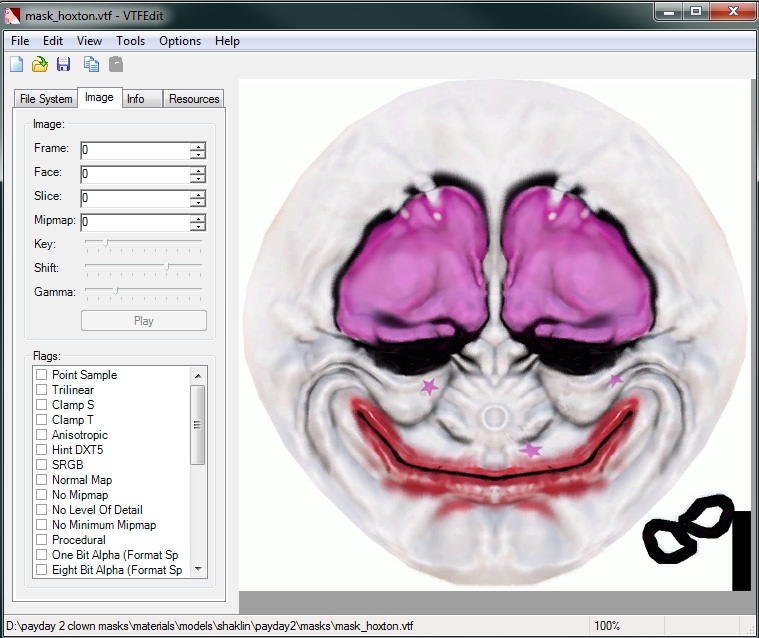
Task: Enable the SRGB flag
Action: click(x=42, y=465)
